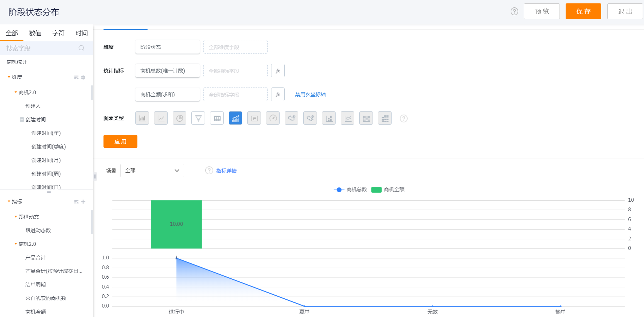Open chart type help question icon
Viewport: 644px width, 317px height.
pos(404,118)
